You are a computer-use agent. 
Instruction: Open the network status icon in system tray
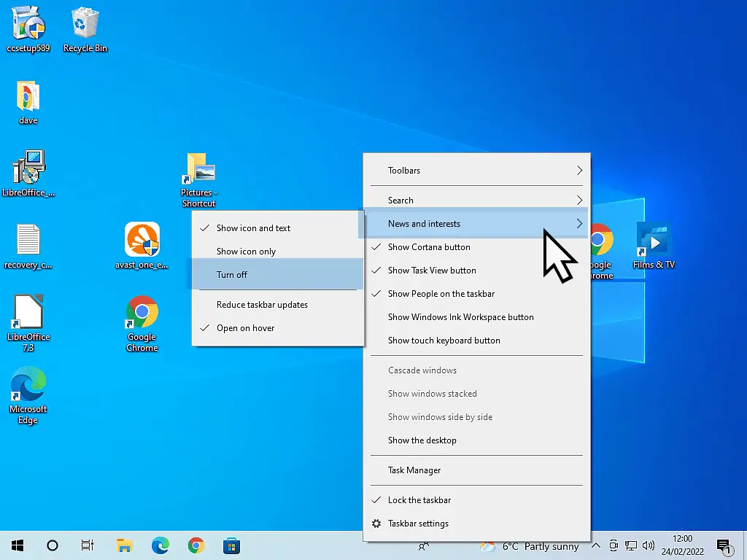[x=631, y=545]
